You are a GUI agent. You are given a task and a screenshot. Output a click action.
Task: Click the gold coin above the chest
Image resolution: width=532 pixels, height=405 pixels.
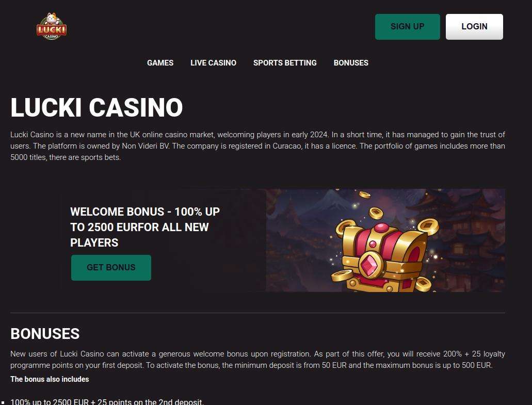point(376,213)
